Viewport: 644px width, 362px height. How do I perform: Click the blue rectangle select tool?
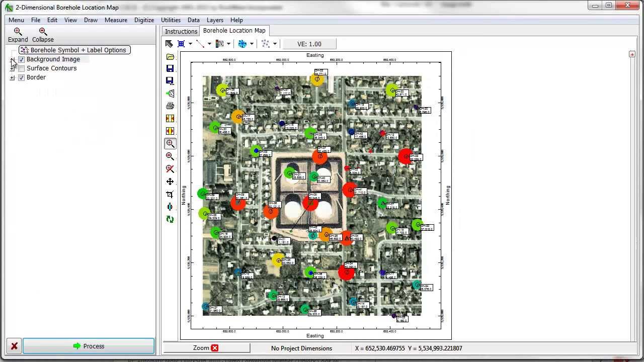[x=181, y=44]
